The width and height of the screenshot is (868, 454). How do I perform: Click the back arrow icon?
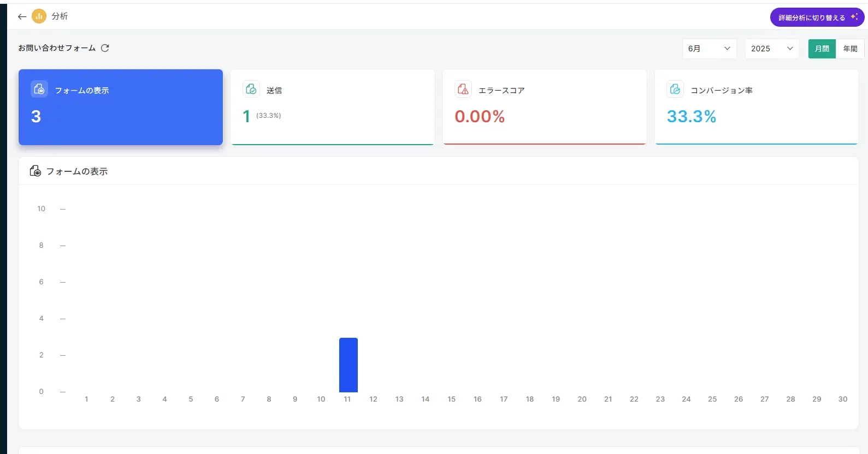(22, 17)
